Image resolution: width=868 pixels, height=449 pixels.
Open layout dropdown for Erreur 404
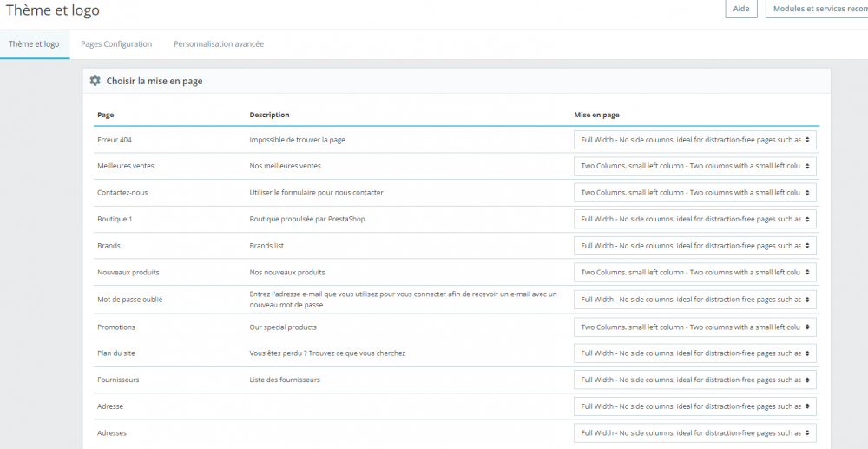[x=695, y=140]
